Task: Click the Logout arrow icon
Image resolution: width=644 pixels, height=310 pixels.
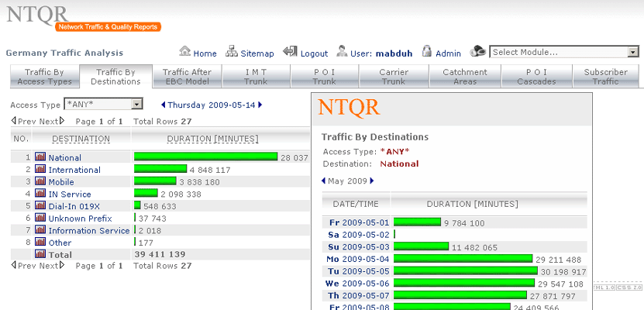Action: tap(291, 52)
